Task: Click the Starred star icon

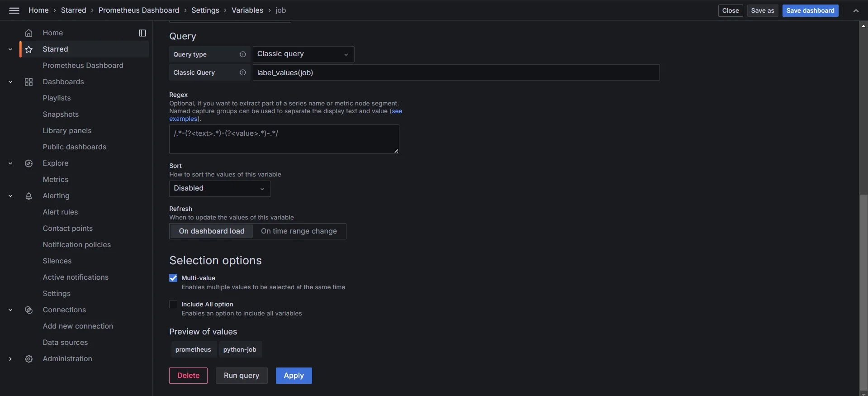Action: pyautogui.click(x=28, y=49)
